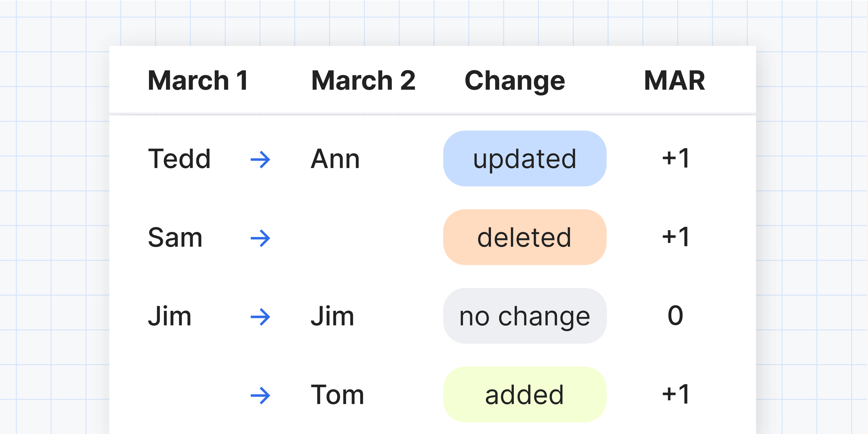Screen dimensions: 868x434
Task: Click the name Tedd in March 1
Action: coord(180,158)
